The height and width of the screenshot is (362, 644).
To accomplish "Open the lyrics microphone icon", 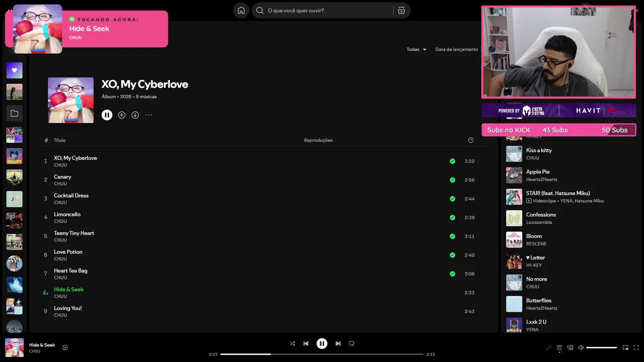I will (548, 347).
